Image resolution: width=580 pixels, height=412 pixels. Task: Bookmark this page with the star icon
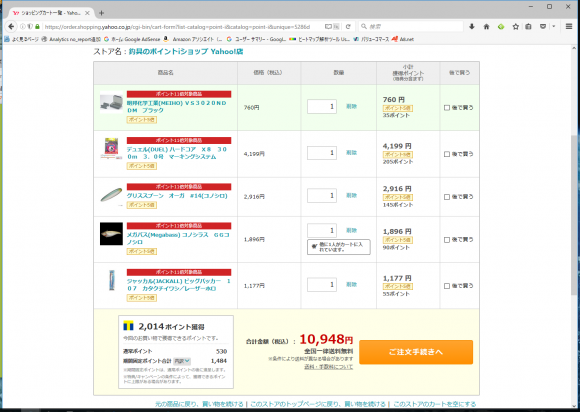[516, 27]
